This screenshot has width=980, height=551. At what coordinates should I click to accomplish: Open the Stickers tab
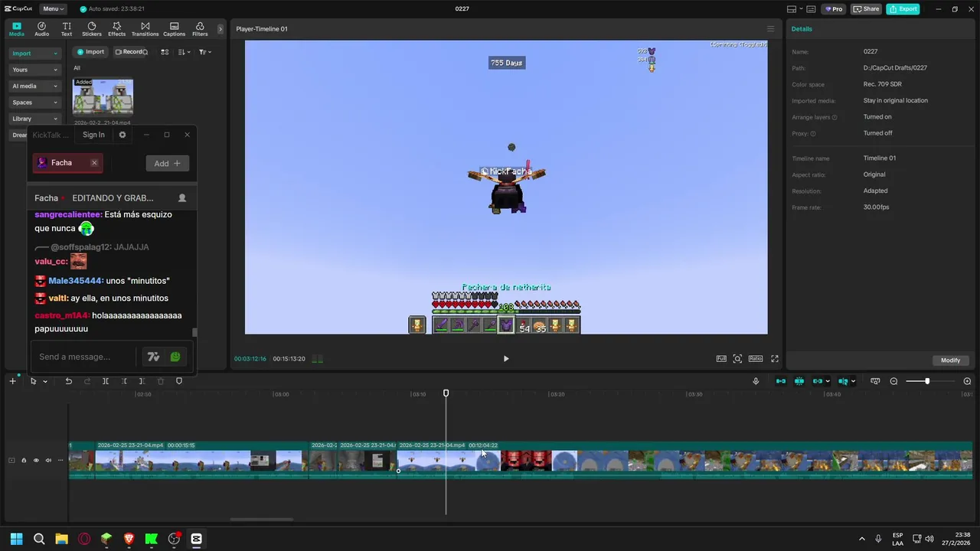click(x=92, y=29)
